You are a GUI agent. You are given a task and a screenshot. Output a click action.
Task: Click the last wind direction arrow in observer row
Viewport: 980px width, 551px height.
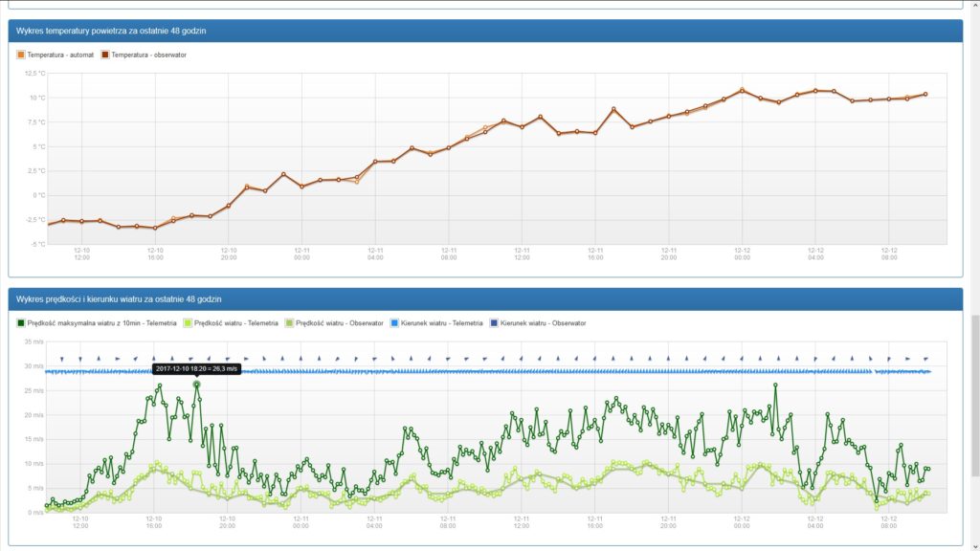(x=925, y=360)
